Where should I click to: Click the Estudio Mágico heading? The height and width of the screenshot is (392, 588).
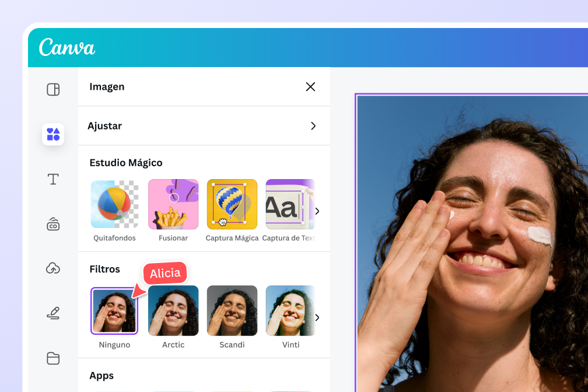pyautogui.click(x=126, y=163)
